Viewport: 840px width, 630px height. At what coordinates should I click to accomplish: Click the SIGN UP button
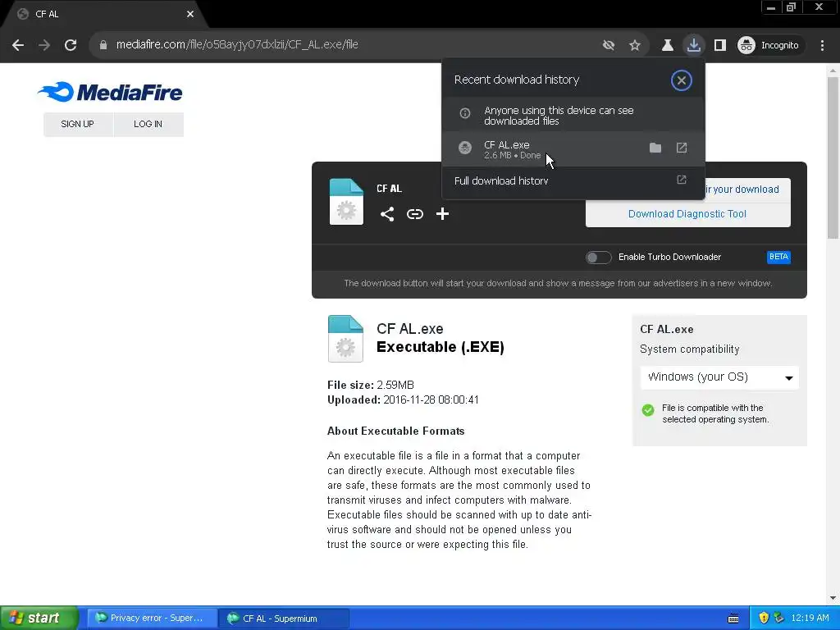78,125
